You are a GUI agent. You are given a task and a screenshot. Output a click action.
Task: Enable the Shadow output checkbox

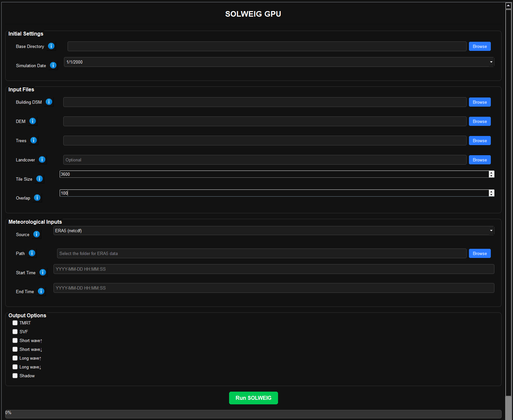[15, 376]
